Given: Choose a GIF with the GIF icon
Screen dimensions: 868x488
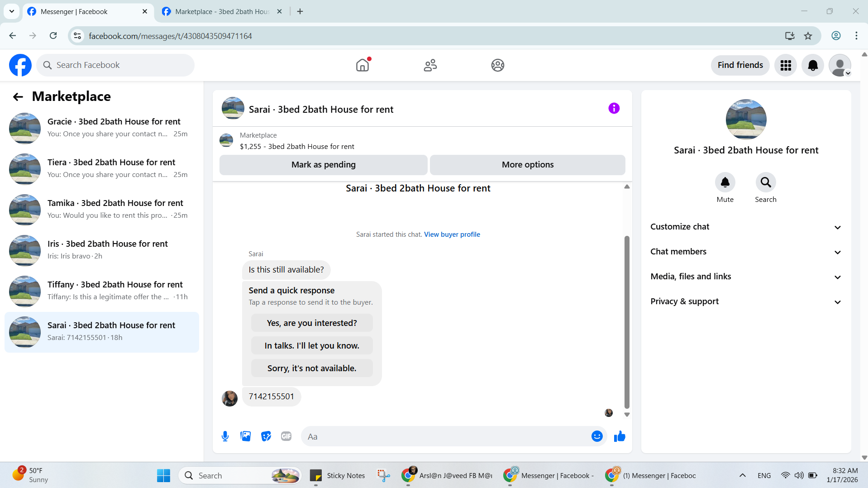Looking at the screenshot, I should (x=286, y=436).
